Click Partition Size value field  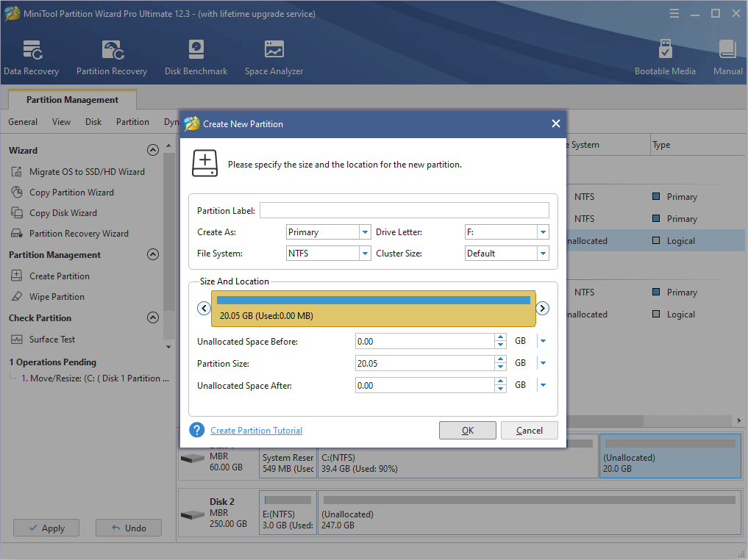click(425, 363)
